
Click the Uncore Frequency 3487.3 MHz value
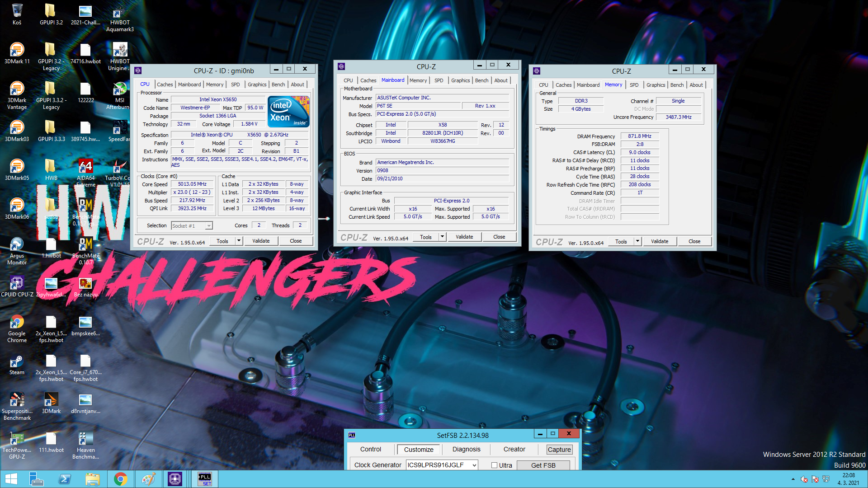(679, 117)
